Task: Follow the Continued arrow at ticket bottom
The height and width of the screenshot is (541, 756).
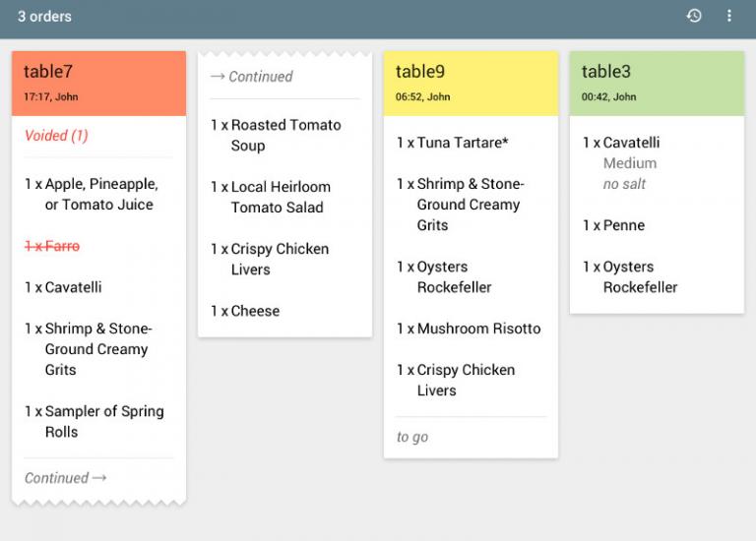Action: click(x=65, y=478)
